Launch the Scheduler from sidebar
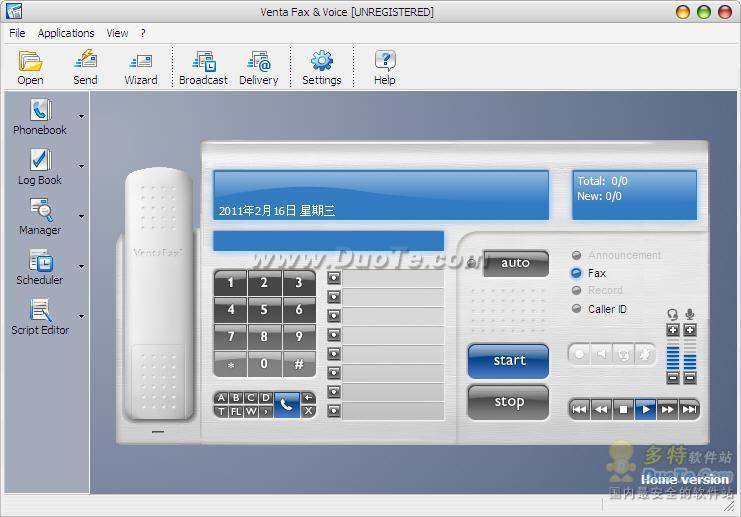The image size is (741, 517). point(40,267)
